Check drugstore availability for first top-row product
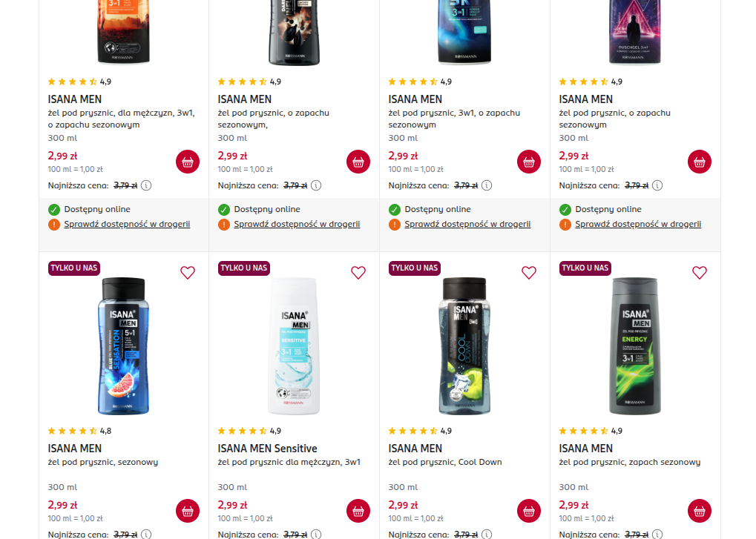756x539 pixels. [x=127, y=224]
